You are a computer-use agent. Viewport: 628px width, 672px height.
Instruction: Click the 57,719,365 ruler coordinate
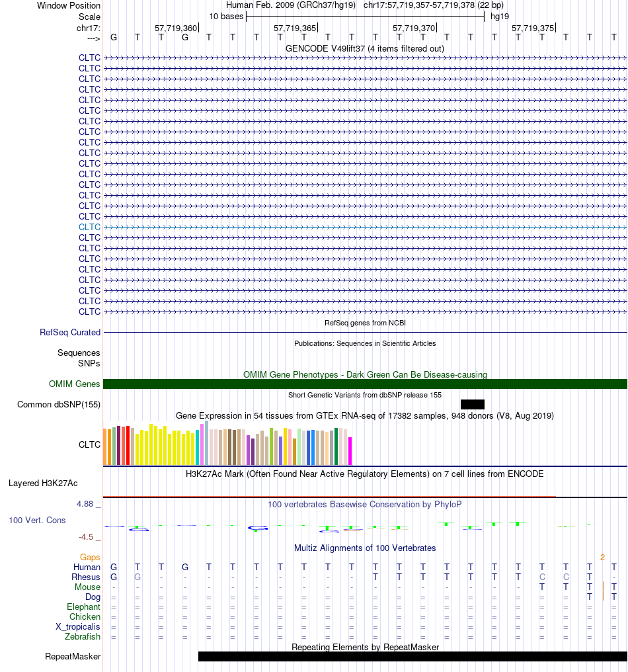click(295, 28)
